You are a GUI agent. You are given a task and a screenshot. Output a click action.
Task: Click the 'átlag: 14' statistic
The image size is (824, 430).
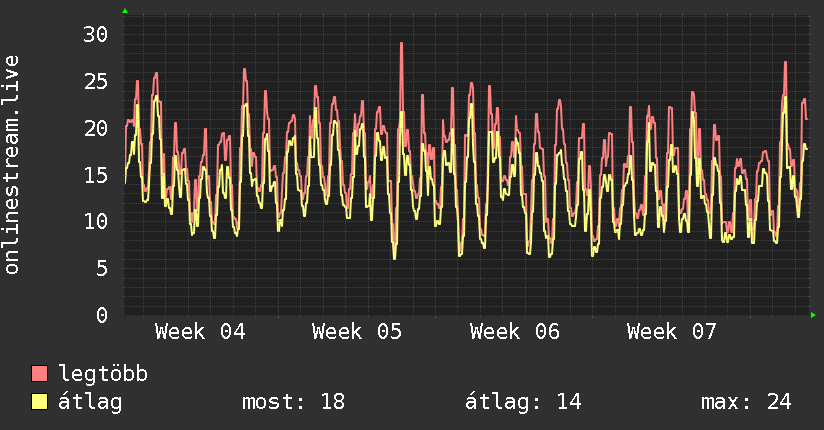[523, 402]
